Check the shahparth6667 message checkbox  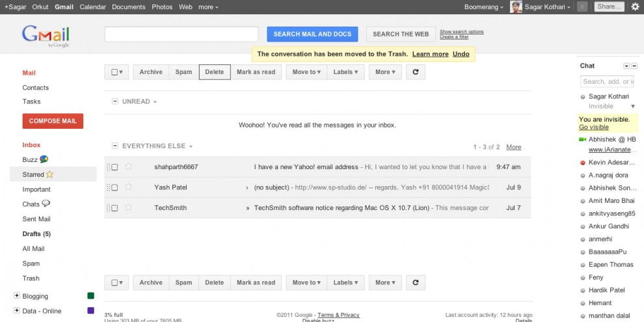(x=114, y=167)
